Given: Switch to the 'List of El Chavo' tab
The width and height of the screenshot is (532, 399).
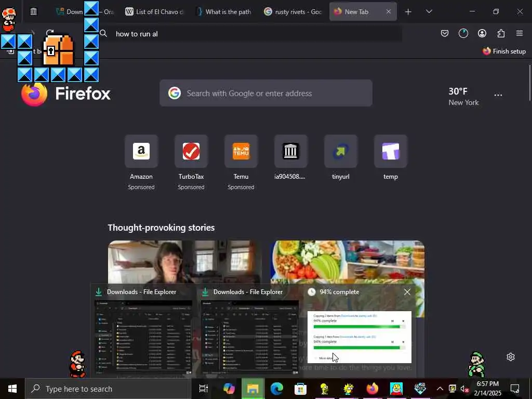Looking at the screenshot, I should (x=154, y=11).
